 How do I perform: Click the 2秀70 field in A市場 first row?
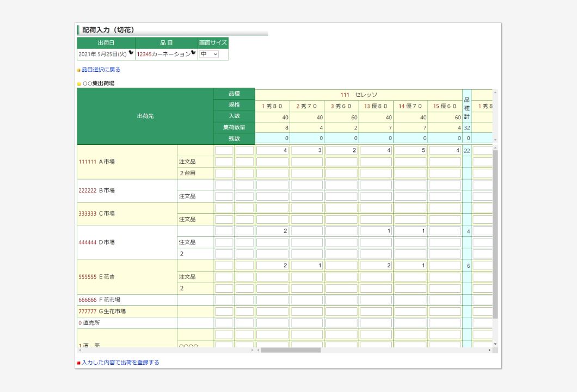(x=307, y=150)
